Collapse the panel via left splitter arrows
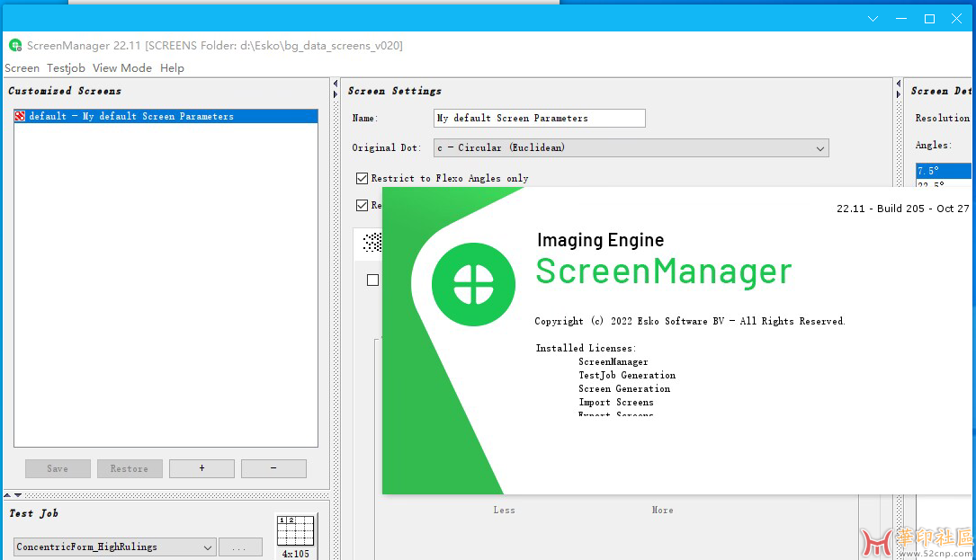976x560 pixels. pos(336,89)
